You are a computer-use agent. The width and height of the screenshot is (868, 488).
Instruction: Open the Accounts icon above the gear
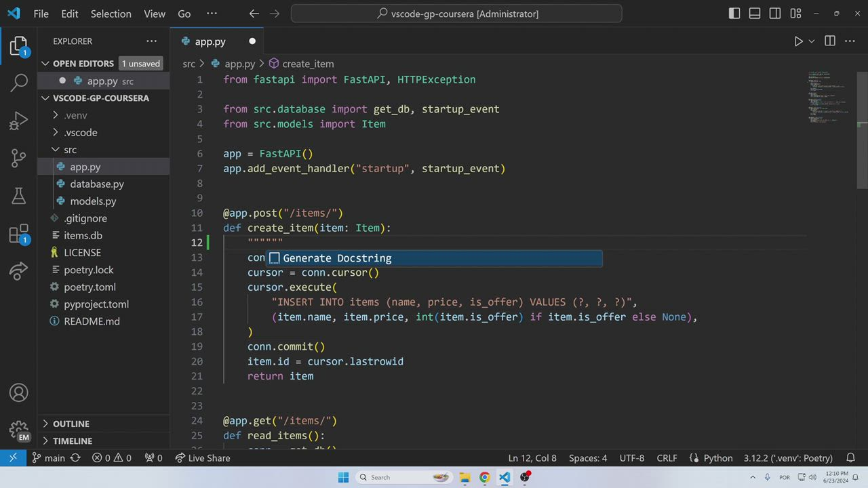tap(18, 392)
